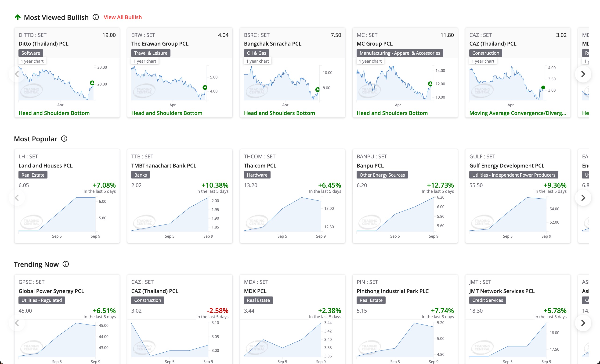Click the -2.58% change on CAZ card
This screenshot has width=600, height=364.
(217, 311)
